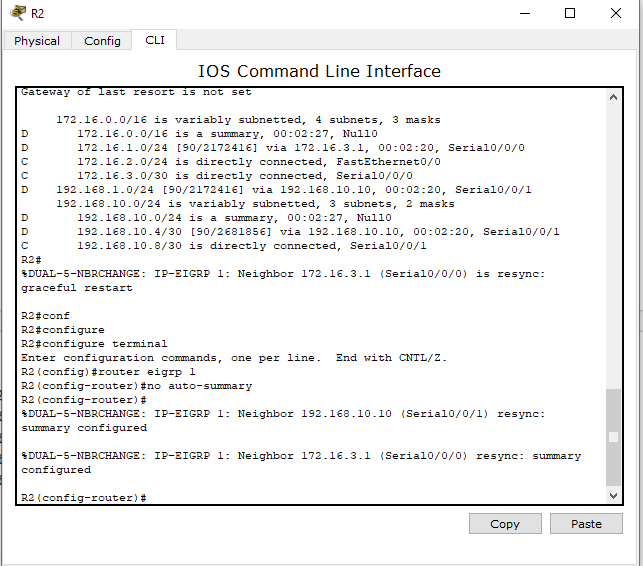Minimize the R2 window
The height and width of the screenshot is (566, 643).
[x=524, y=13]
